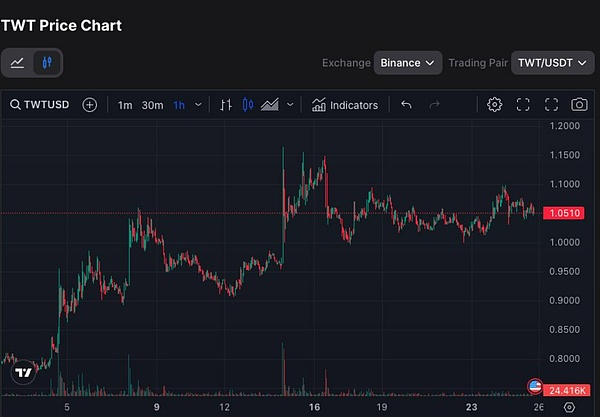
Task: Add a symbol to compare with plus icon
Action: pyautogui.click(x=90, y=105)
